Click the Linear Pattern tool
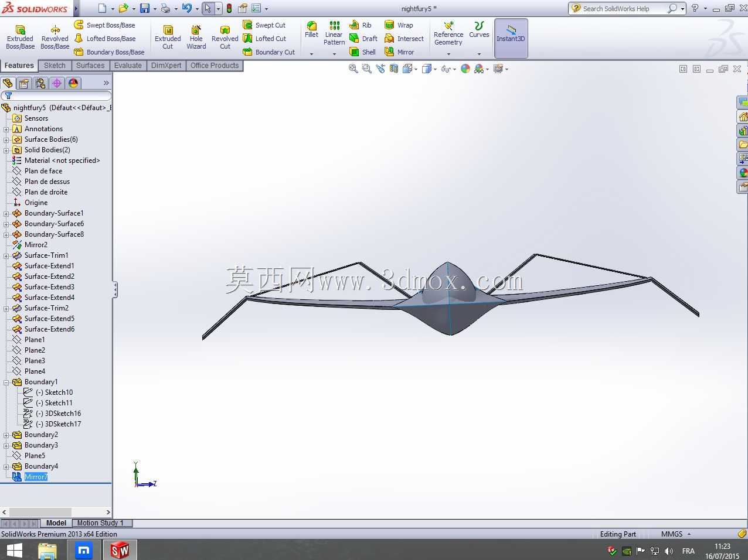This screenshot has height=560, width=748. click(x=334, y=33)
